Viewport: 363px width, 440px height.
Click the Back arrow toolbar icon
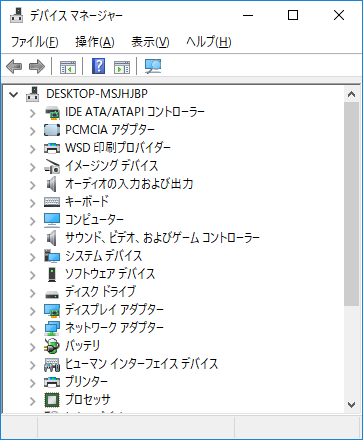click(x=14, y=66)
